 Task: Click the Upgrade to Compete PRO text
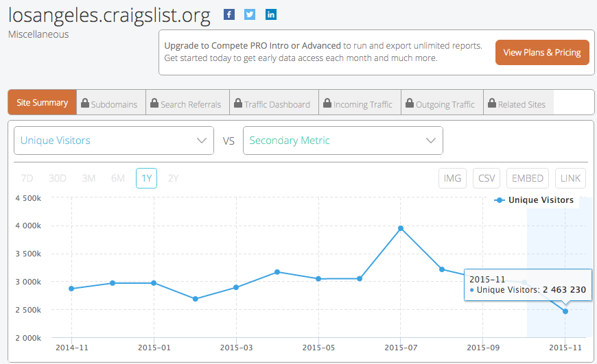tap(253, 46)
